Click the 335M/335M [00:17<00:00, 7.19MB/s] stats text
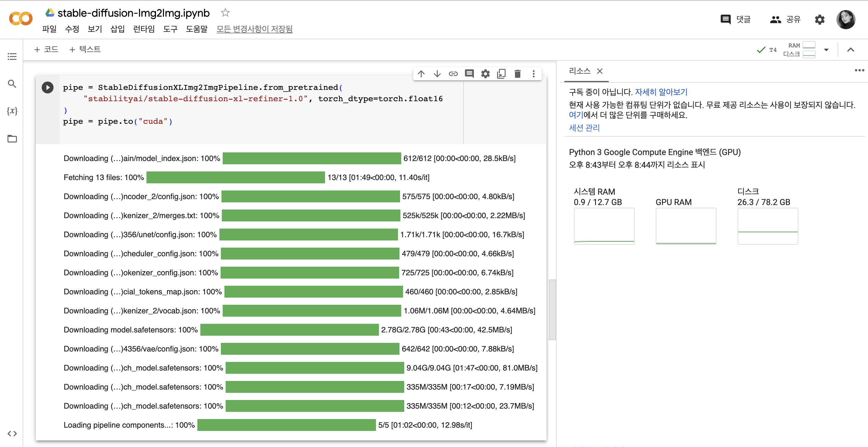The image size is (868, 447). [x=470, y=387]
